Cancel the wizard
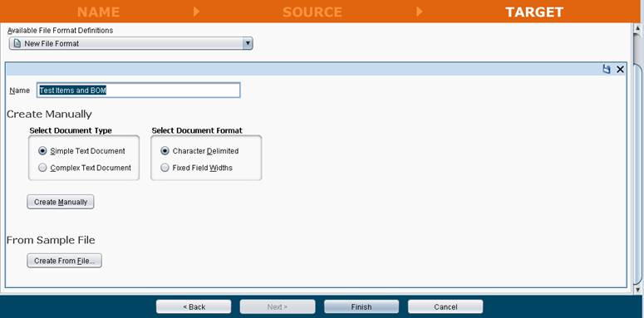Image resolution: width=644 pixels, height=318 pixels. [x=445, y=306]
